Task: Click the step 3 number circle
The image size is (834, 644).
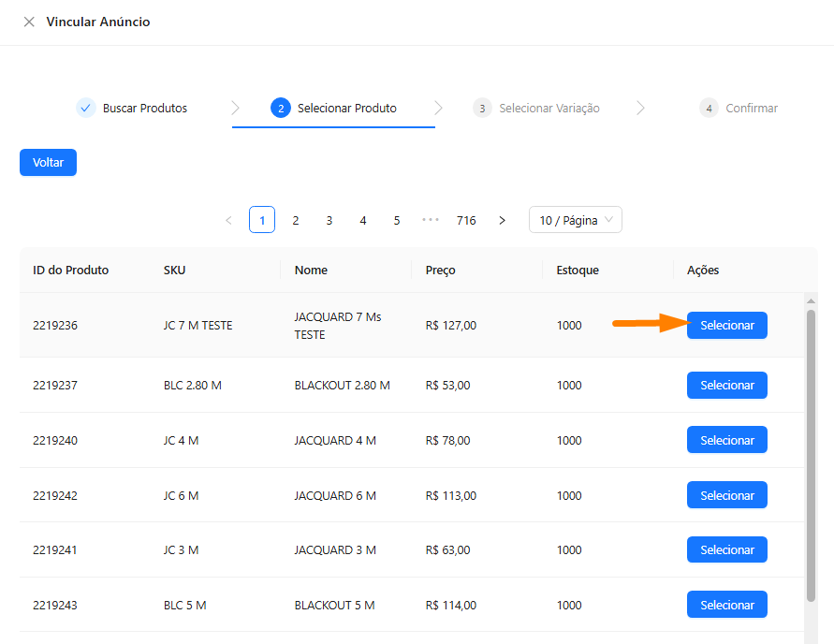Action: tap(482, 108)
